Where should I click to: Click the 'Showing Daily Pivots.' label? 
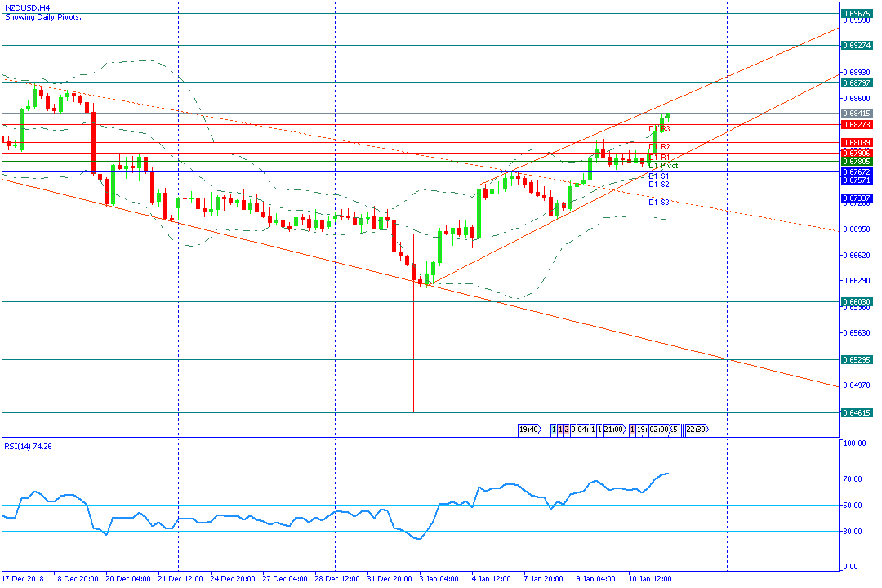[x=43, y=17]
